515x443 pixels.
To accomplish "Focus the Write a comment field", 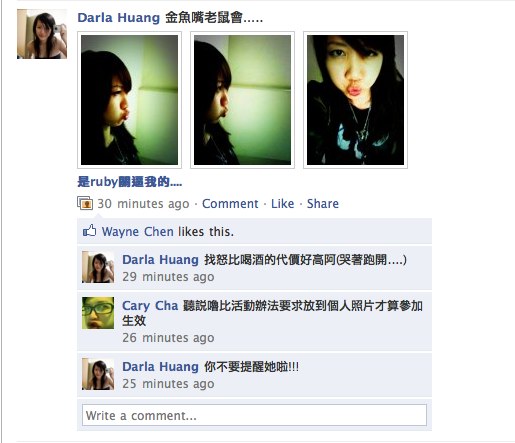I will 254,415.
